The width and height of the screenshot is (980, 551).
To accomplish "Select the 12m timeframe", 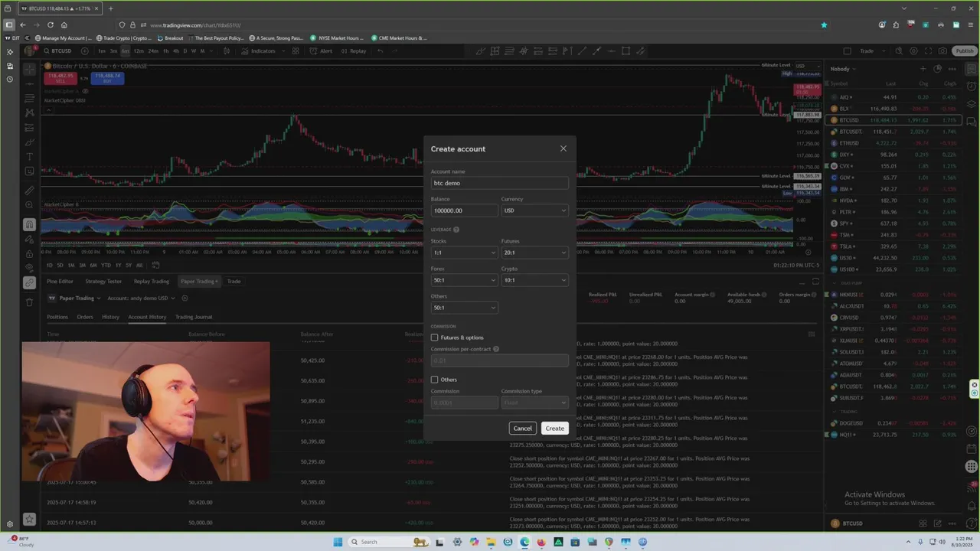I will [139, 51].
